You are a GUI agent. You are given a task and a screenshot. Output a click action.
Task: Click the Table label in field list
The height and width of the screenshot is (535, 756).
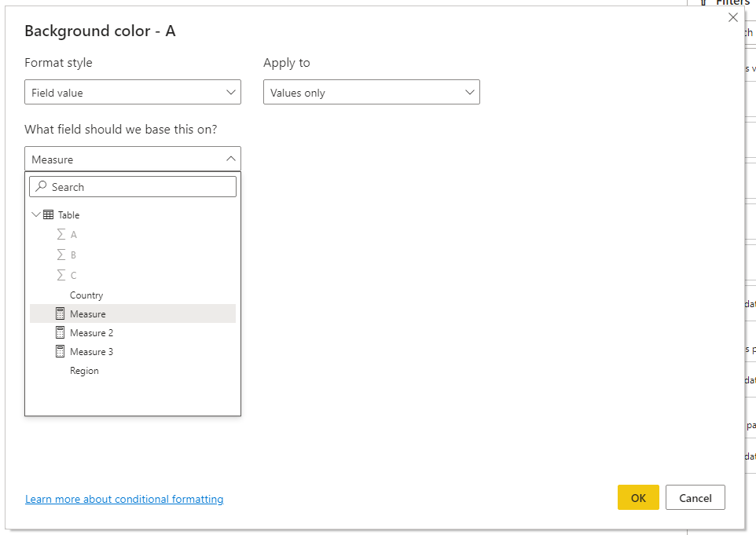69,215
